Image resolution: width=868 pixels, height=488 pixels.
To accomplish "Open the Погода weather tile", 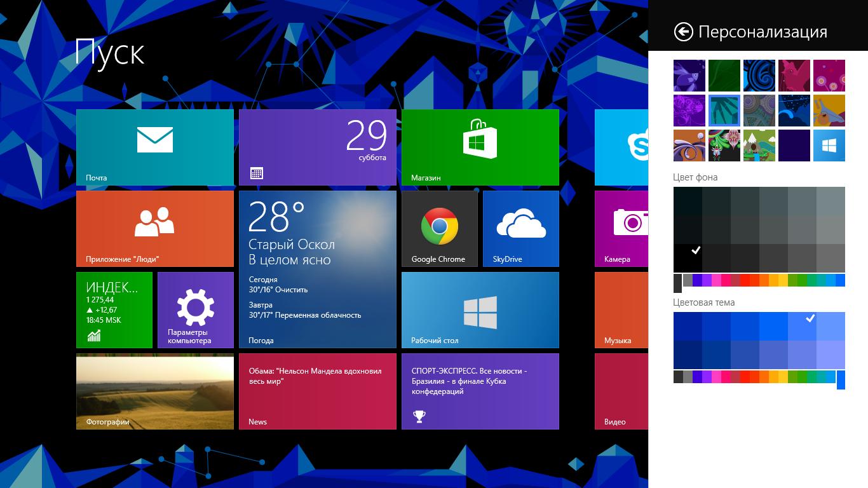I will coord(318,269).
